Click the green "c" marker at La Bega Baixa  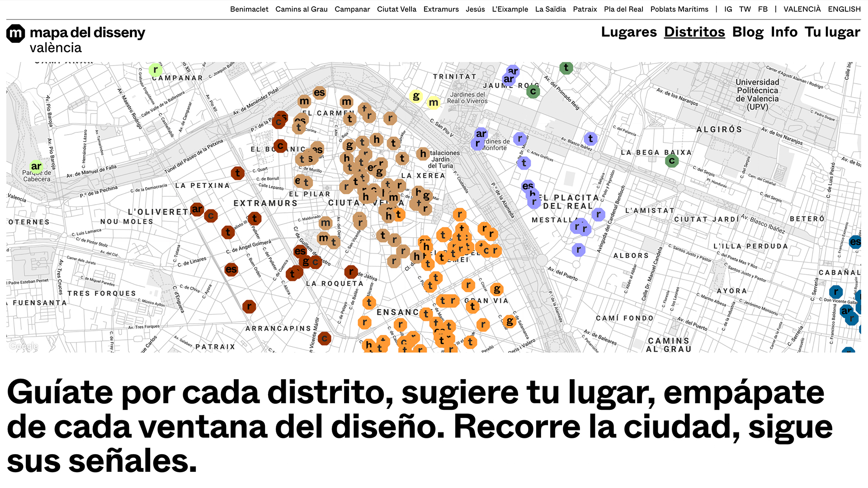[x=672, y=160]
